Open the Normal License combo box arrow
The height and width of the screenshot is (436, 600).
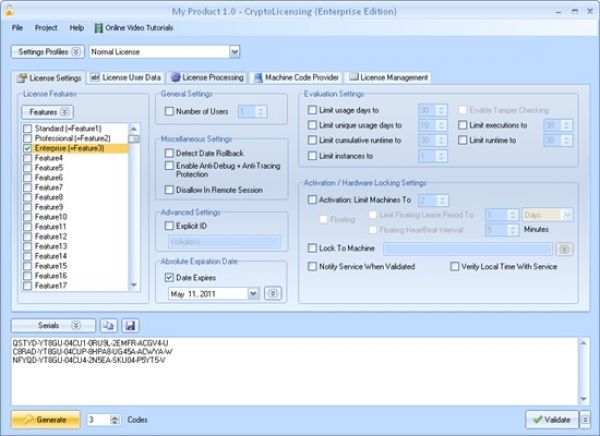pyautogui.click(x=235, y=52)
